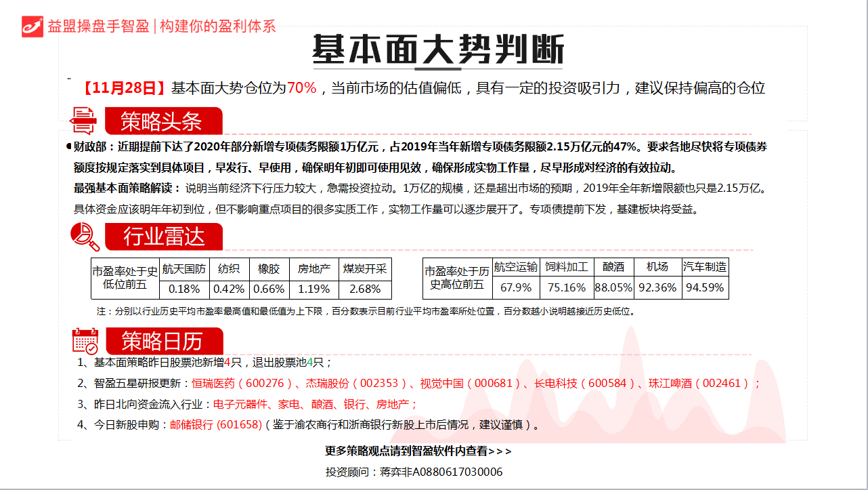Click the newspaper icon beside 策略头条
The height and width of the screenshot is (490, 868).
83,121
